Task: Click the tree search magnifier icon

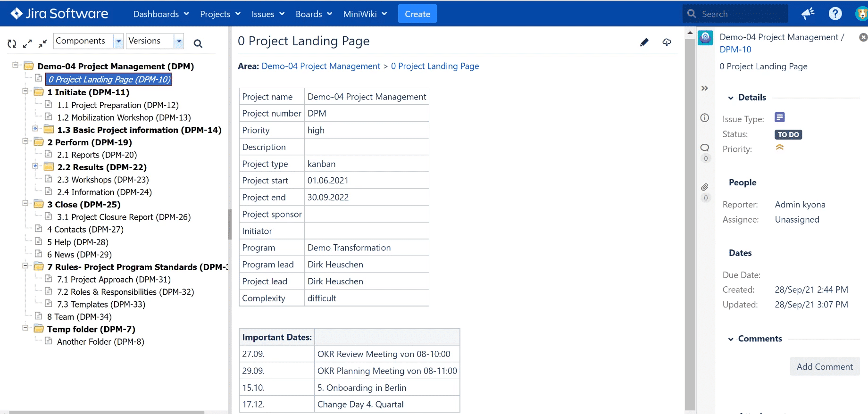Action: pos(198,44)
